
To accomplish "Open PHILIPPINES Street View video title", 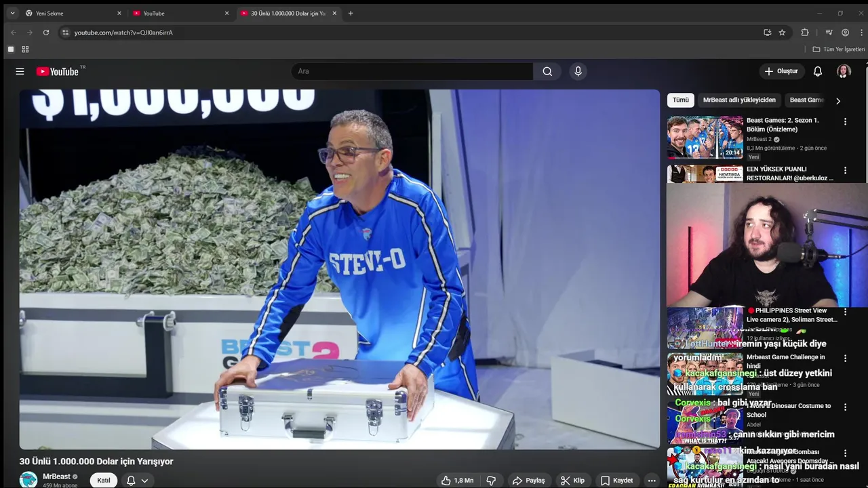I will pyautogui.click(x=791, y=315).
